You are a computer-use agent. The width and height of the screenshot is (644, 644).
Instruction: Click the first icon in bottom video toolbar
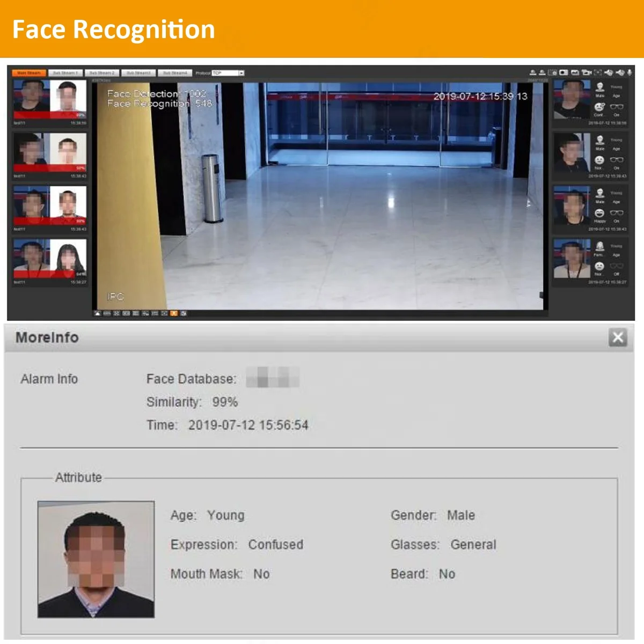tap(97, 313)
